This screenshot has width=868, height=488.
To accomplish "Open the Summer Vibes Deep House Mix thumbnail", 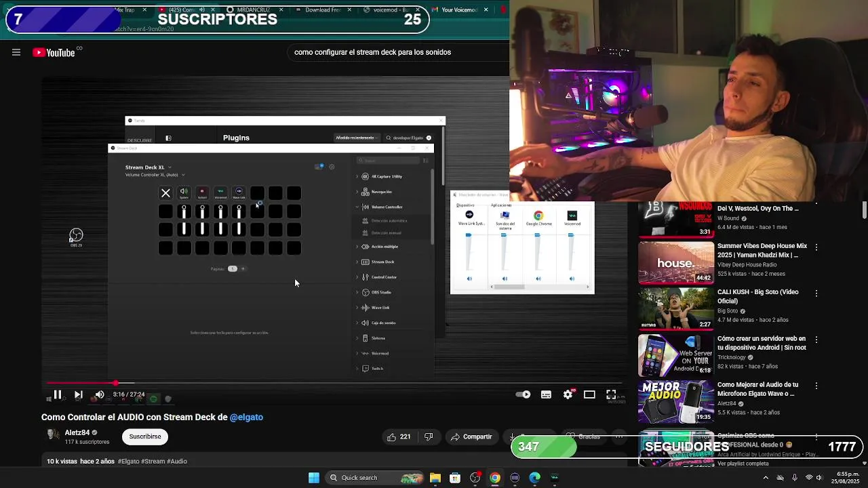I will point(676,262).
